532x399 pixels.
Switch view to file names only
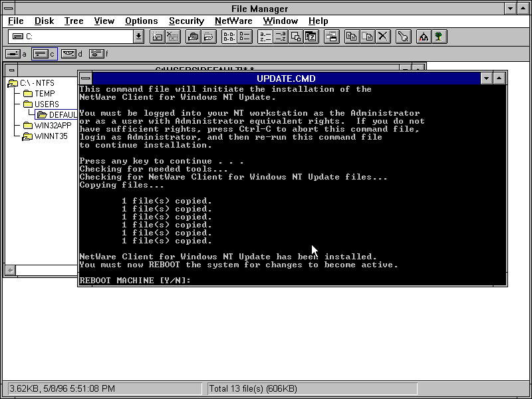pos(229,37)
